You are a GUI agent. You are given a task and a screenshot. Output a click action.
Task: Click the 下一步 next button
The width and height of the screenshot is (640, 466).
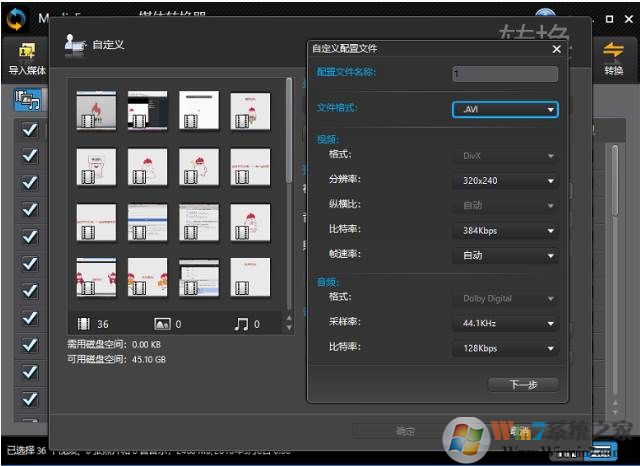pos(523,384)
